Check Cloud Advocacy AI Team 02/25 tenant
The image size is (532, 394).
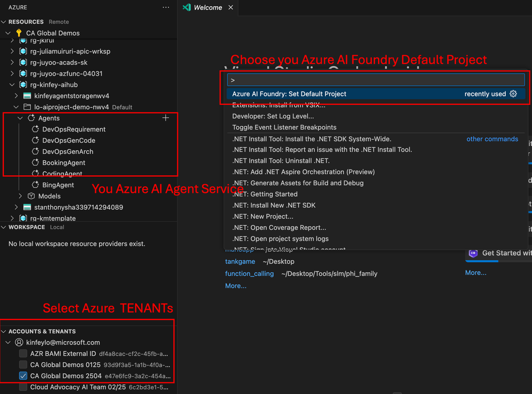23,387
